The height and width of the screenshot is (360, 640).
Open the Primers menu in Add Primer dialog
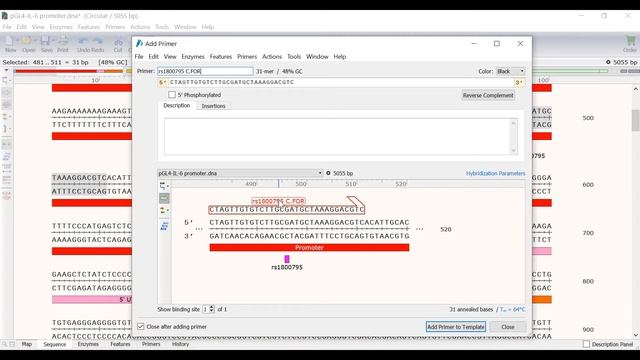247,56
